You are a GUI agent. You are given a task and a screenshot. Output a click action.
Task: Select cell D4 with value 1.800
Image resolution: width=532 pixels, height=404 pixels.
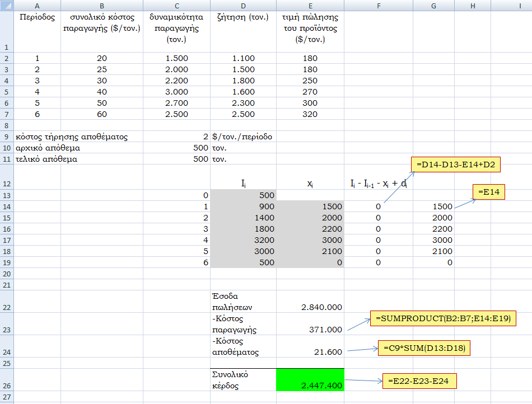click(243, 81)
